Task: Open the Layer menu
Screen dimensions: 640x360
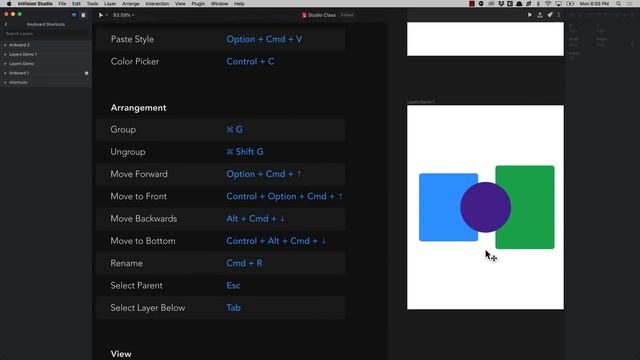Action: coord(110,4)
